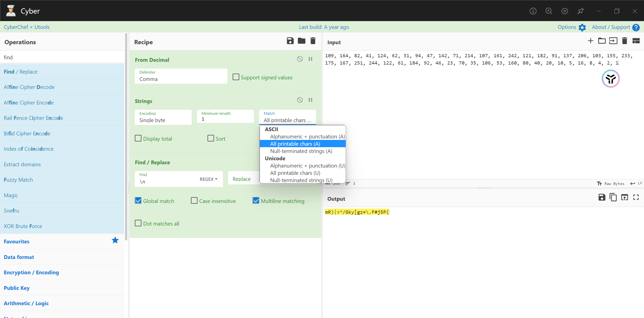Open the title bar settings hexagon icon
644x318 pixels.
point(565,11)
